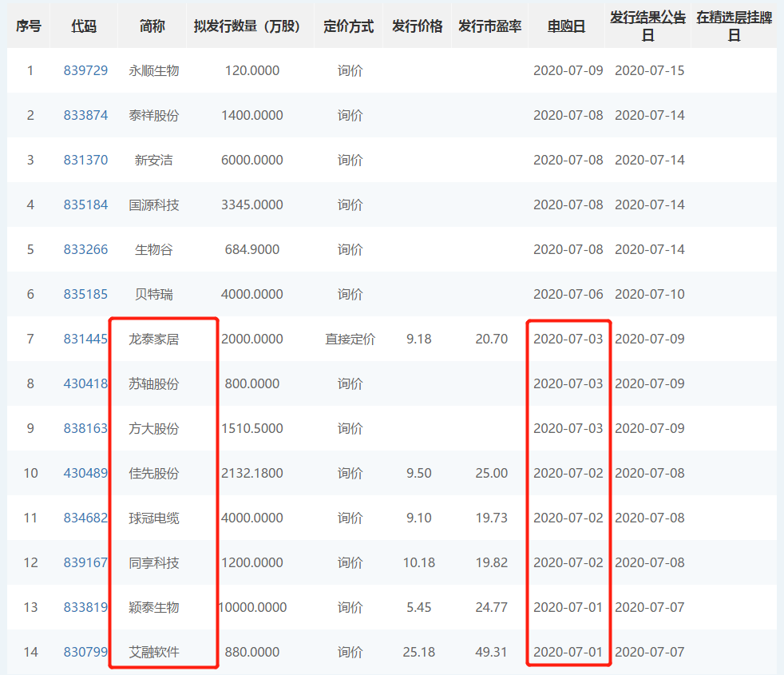Click the issue price 10.18
The height and width of the screenshot is (675, 784).
(418, 563)
